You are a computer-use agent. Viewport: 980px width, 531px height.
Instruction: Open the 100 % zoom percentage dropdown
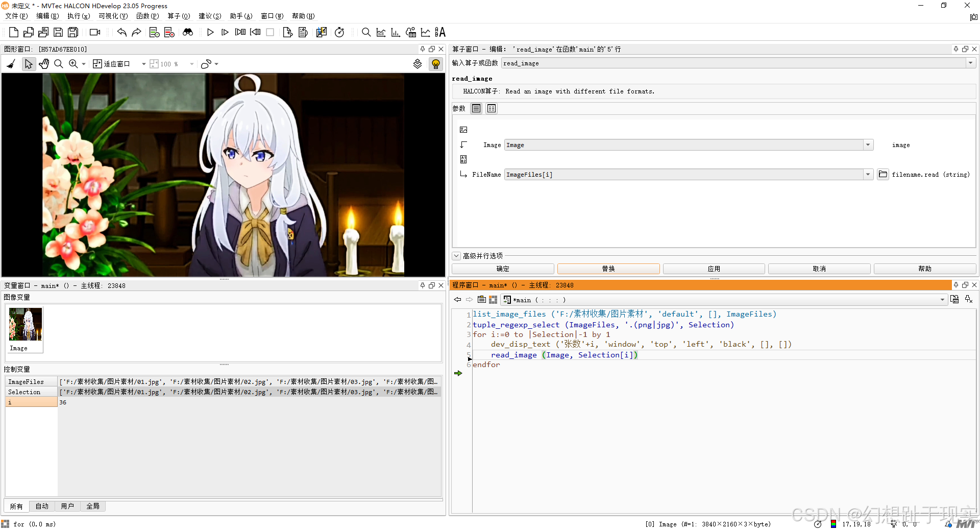[192, 64]
